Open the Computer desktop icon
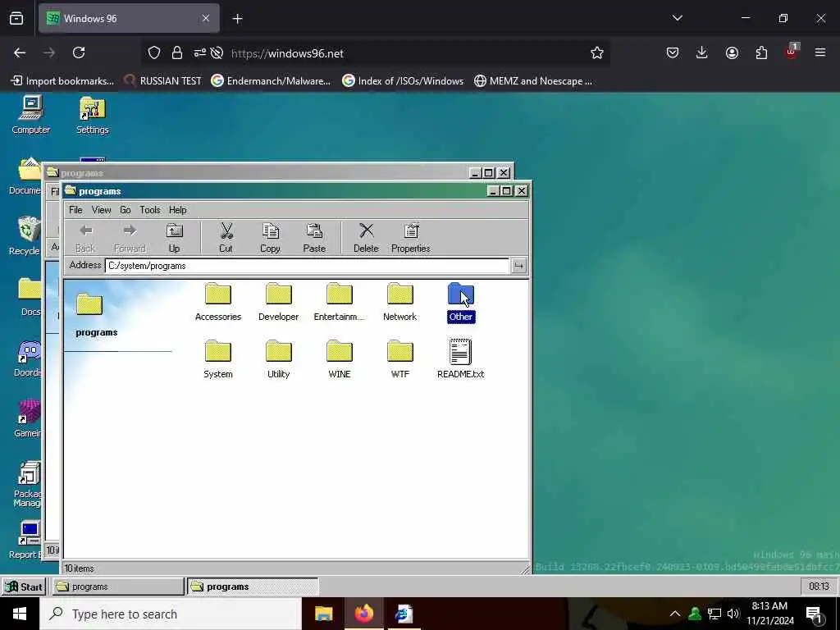Viewport: 840px width, 630px height. (30, 115)
